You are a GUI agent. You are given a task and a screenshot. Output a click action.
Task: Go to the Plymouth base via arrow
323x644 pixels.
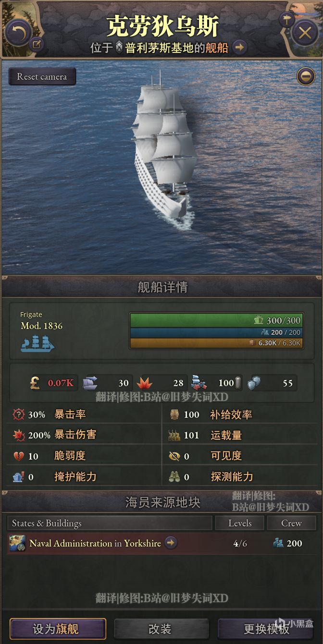pyautogui.click(x=240, y=48)
